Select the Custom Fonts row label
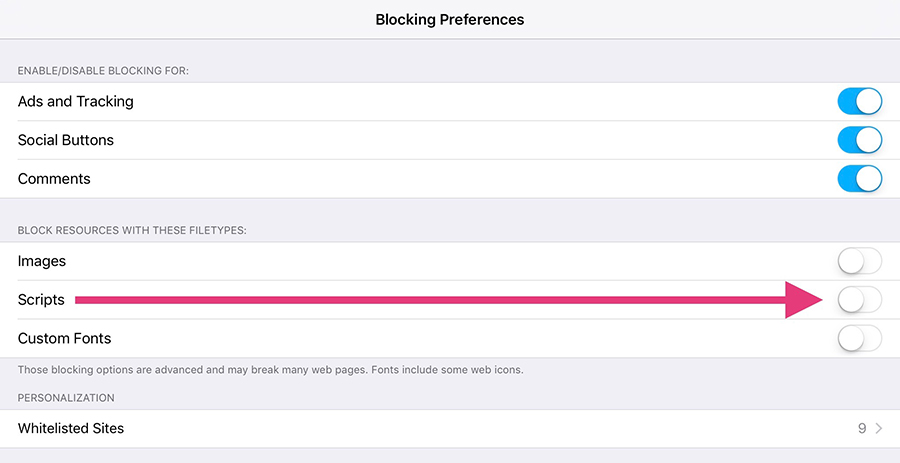Image resolution: width=900 pixels, height=463 pixels. 65,339
